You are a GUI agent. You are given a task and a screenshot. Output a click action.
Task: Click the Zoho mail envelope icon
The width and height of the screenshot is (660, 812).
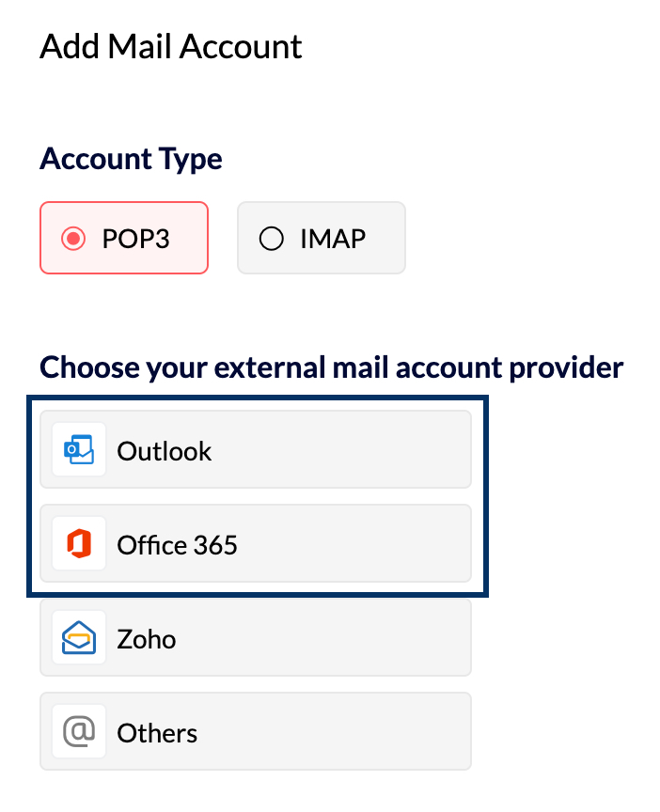(79, 638)
